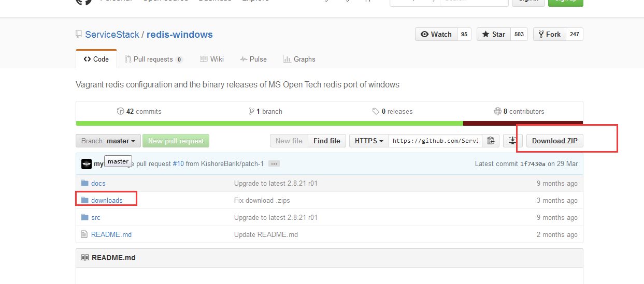Open commit message 'Update README.md'

266,234
